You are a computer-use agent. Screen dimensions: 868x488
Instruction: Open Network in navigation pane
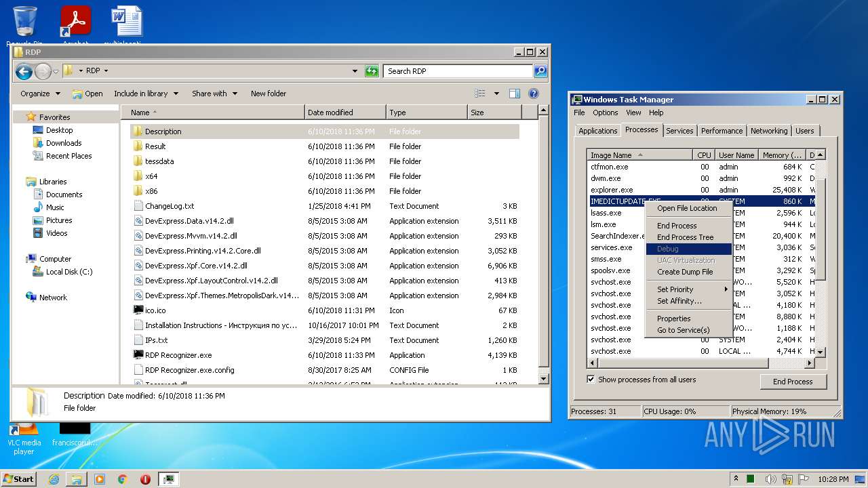point(53,298)
